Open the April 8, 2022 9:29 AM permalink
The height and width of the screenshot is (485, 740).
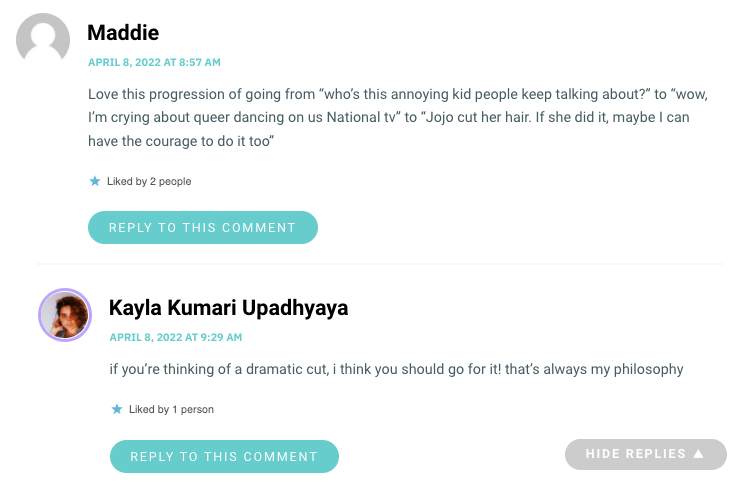(176, 337)
